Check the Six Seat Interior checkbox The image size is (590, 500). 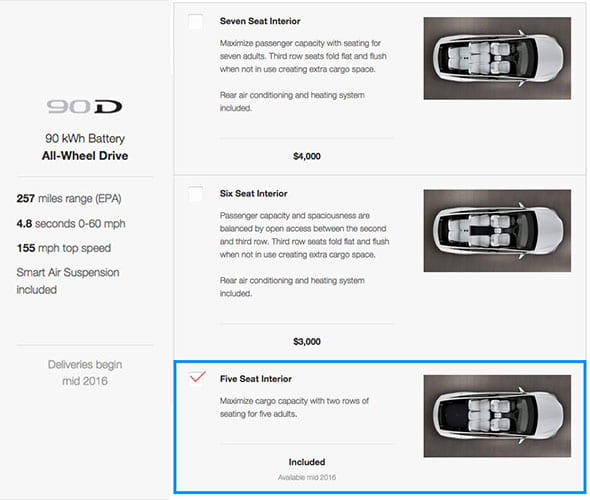click(x=195, y=194)
